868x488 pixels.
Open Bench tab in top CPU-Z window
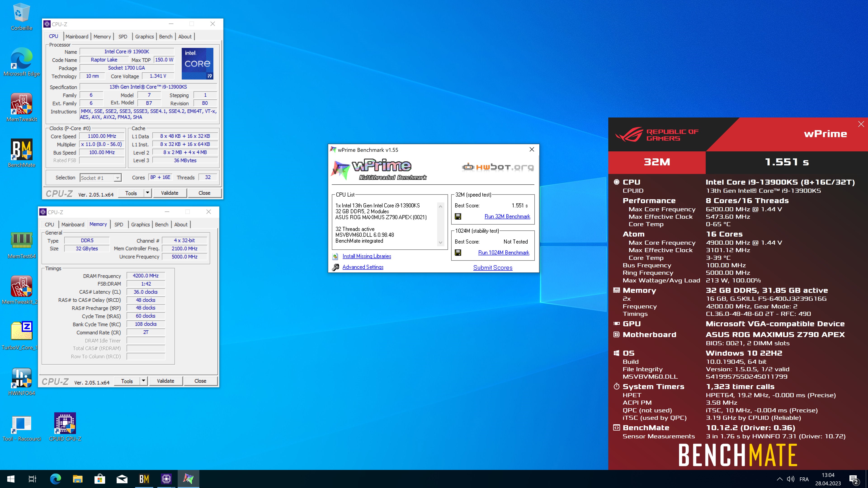(x=166, y=36)
